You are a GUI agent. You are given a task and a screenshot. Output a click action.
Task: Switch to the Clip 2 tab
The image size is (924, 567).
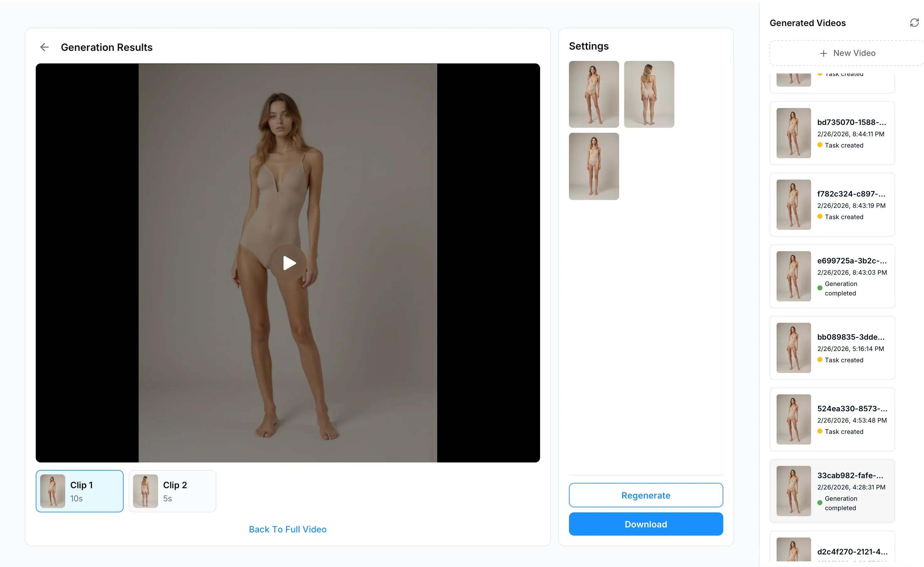[x=173, y=491]
